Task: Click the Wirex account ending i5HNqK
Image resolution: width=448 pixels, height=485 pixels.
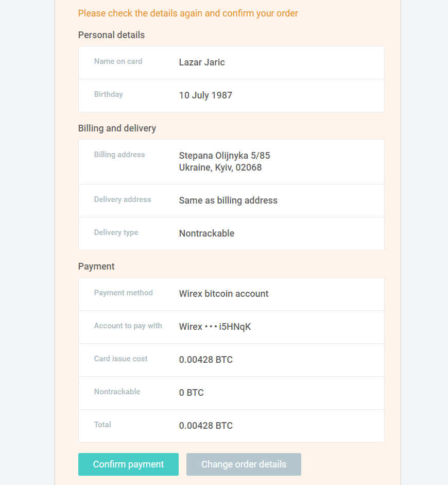Action: [x=215, y=327]
